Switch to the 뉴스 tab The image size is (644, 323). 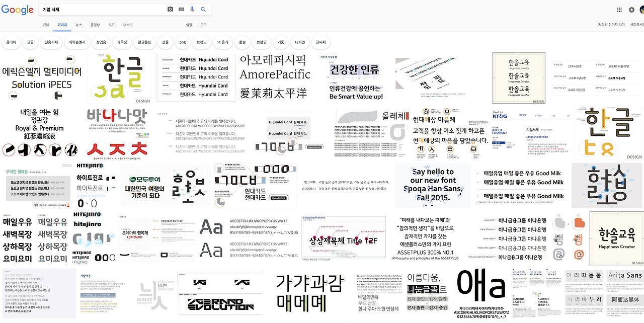pyautogui.click(x=79, y=25)
